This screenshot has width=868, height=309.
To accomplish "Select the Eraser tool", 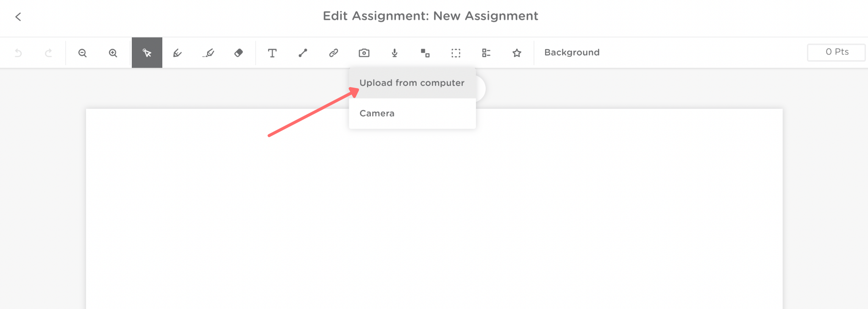I will click(x=239, y=53).
